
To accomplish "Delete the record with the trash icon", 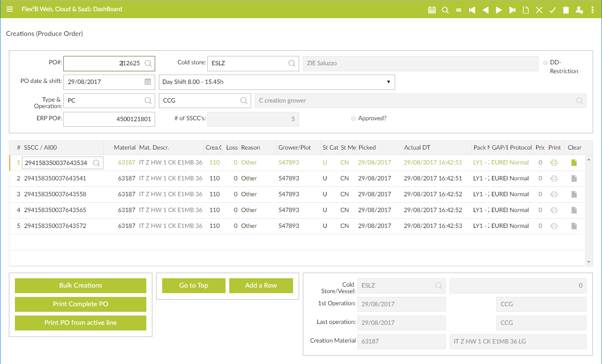I will [x=566, y=10].
